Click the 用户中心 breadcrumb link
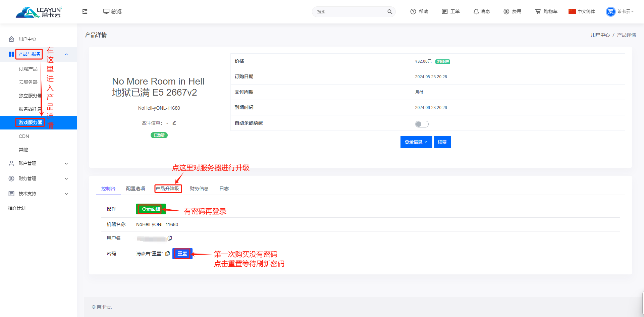Image resolution: width=644 pixels, height=317 pixels. click(600, 35)
